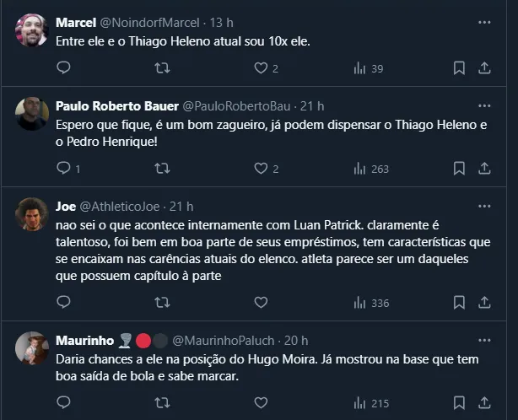Retweet Paulo Roberto Bauer's post
Viewport: 518px width, 420px height.
click(162, 169)
